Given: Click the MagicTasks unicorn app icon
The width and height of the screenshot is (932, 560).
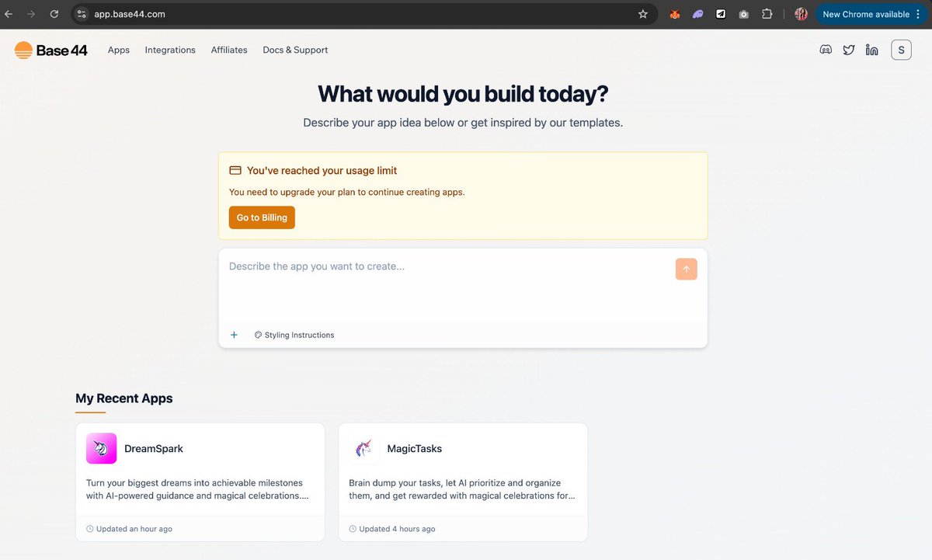Looking at the screenshot, I should 364,448.
